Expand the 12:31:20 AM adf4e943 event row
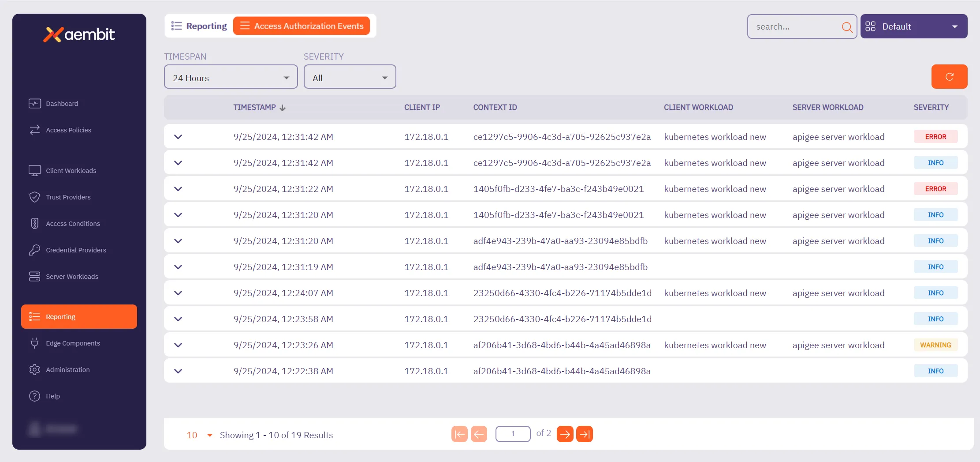 178,241
